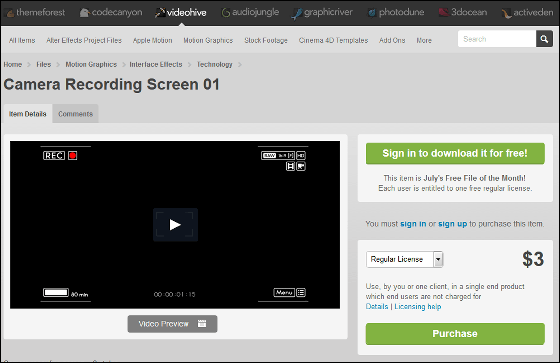The height and width of the screenshot is (363, 560).
Task: Click the red record indicator icon
Action: point(73,155)
